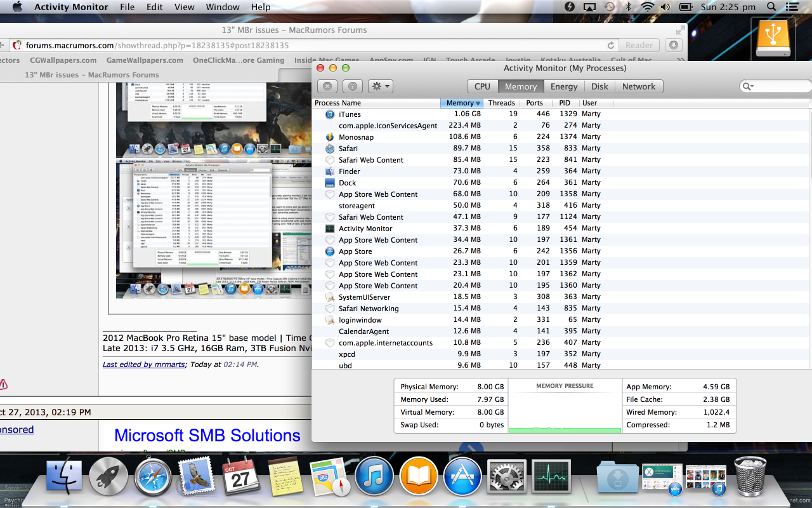This screenshot has width=812, height=508.
Task: Open the Microsoft SMB Solutions ad link
Action: 207,436
